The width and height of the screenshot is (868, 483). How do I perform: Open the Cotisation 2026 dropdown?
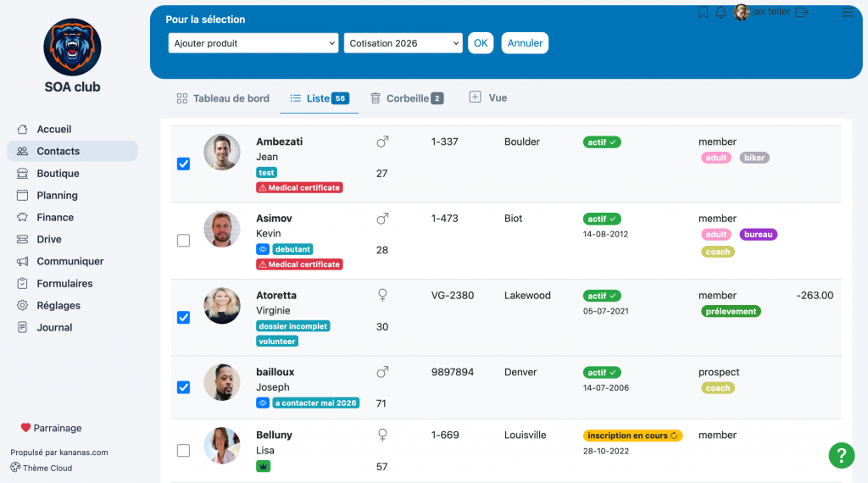[403, 43]
